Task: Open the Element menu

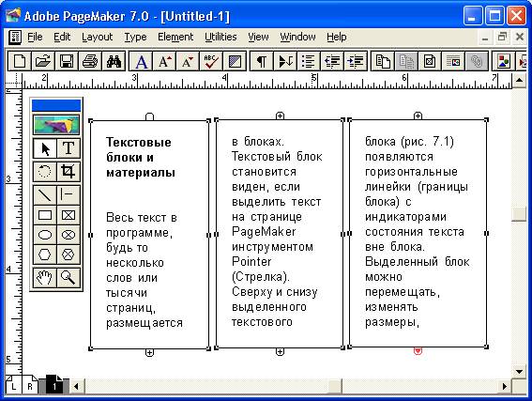Action: [175, 37]
